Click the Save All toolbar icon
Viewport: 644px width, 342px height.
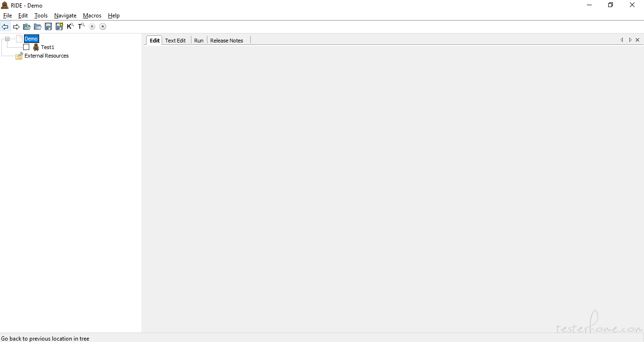(59, 26)
